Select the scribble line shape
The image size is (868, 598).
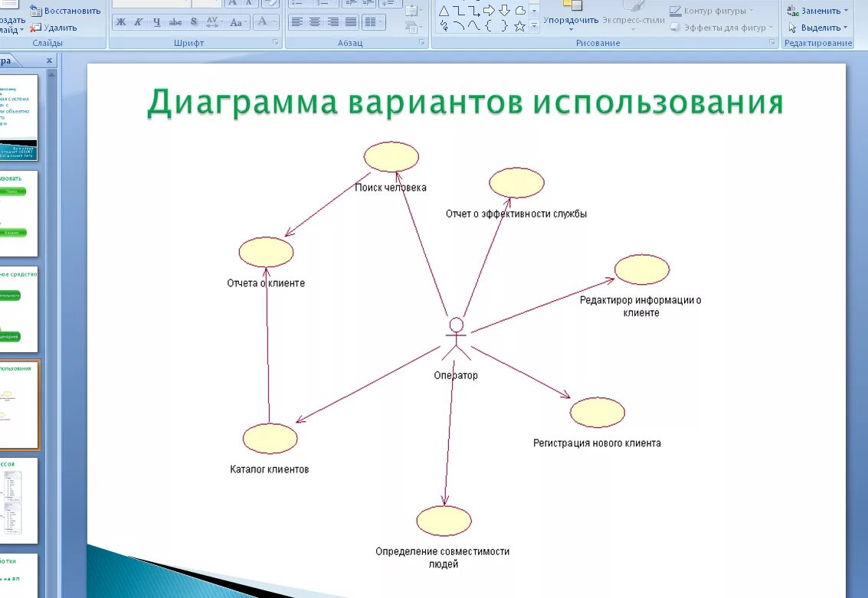click(444, 25)
